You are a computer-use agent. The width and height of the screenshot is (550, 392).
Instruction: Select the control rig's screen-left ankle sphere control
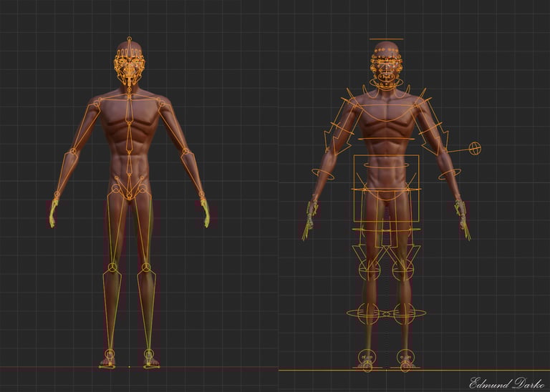(368, 313)
